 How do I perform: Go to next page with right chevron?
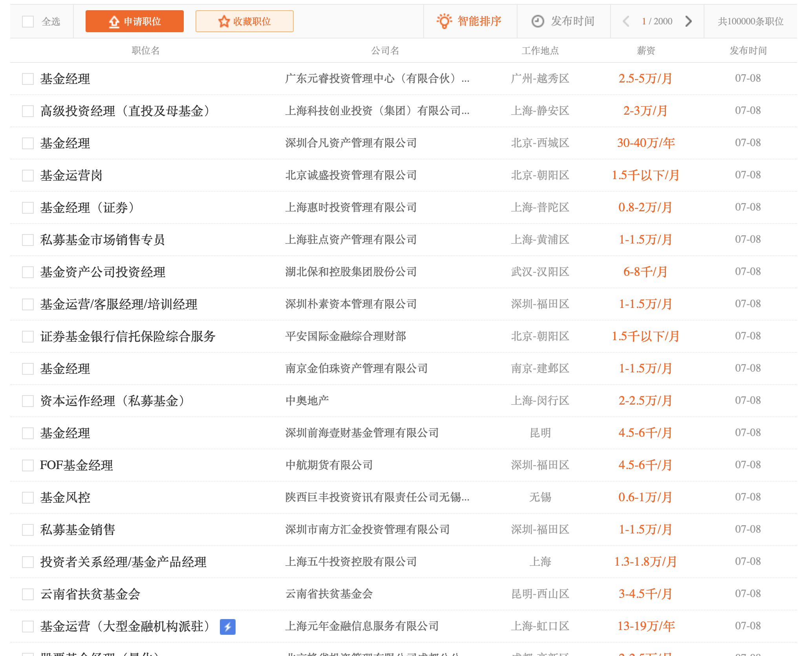click(x=688, y=21)
